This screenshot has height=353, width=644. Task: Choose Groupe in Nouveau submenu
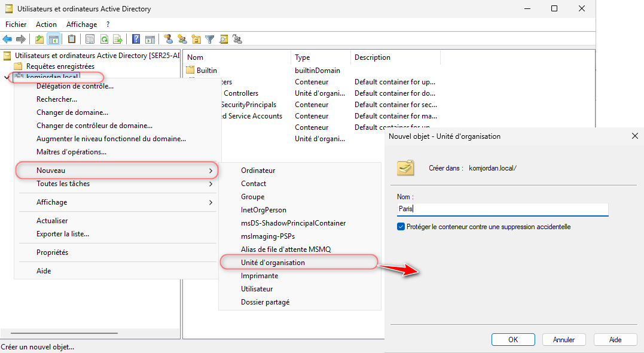point(252,197)
